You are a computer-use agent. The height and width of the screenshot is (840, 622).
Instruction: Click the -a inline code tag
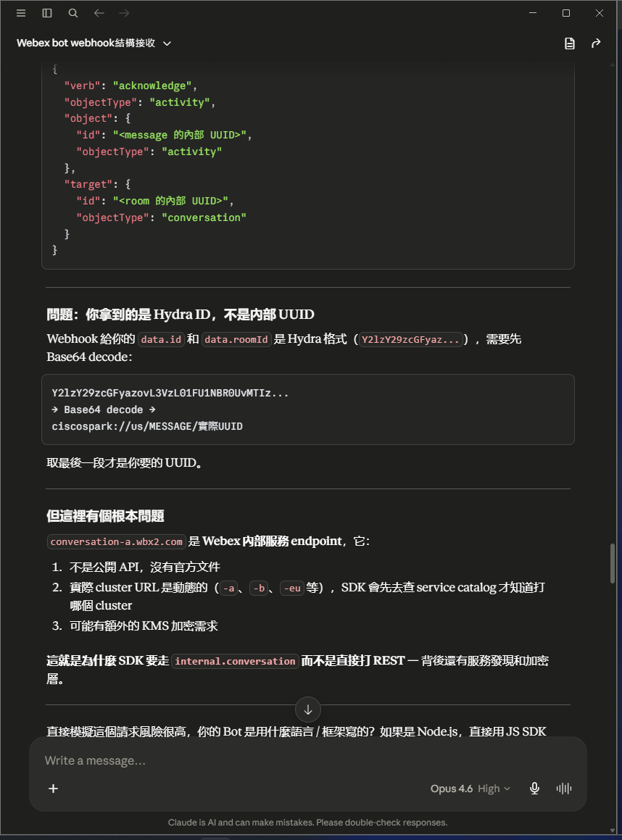pyautogui.click(x=229, y=589)
